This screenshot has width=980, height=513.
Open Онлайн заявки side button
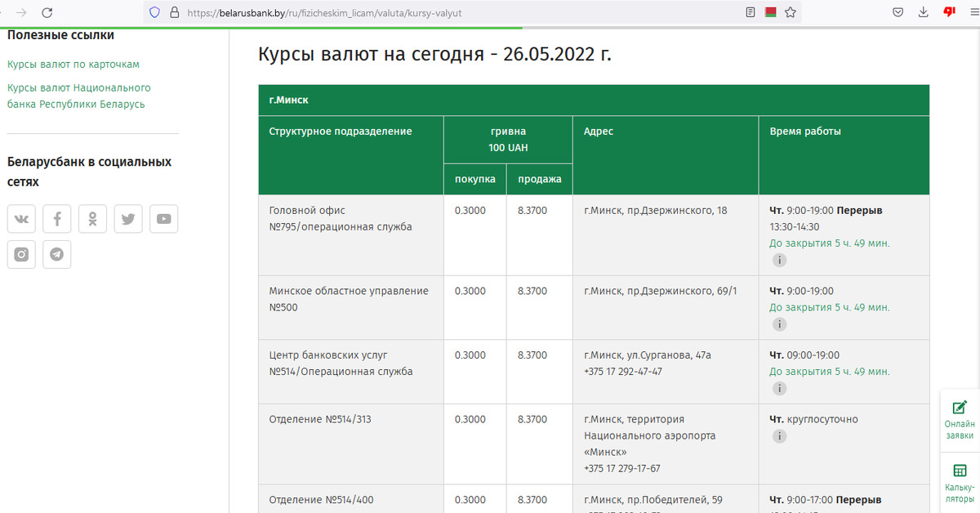[960, 420]
